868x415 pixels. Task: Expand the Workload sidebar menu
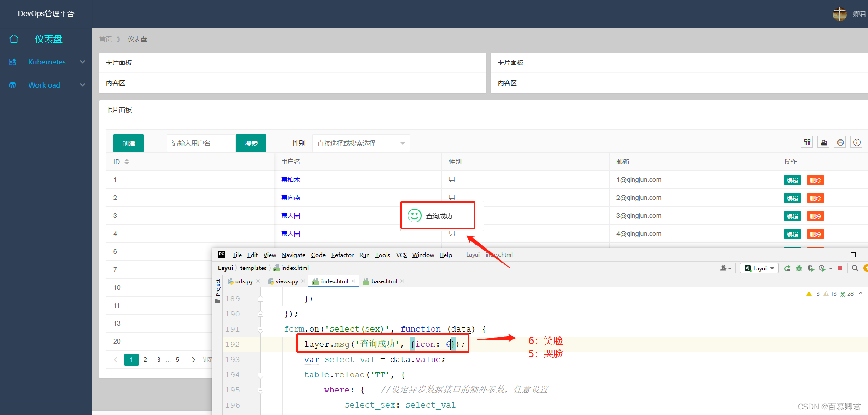82,85
